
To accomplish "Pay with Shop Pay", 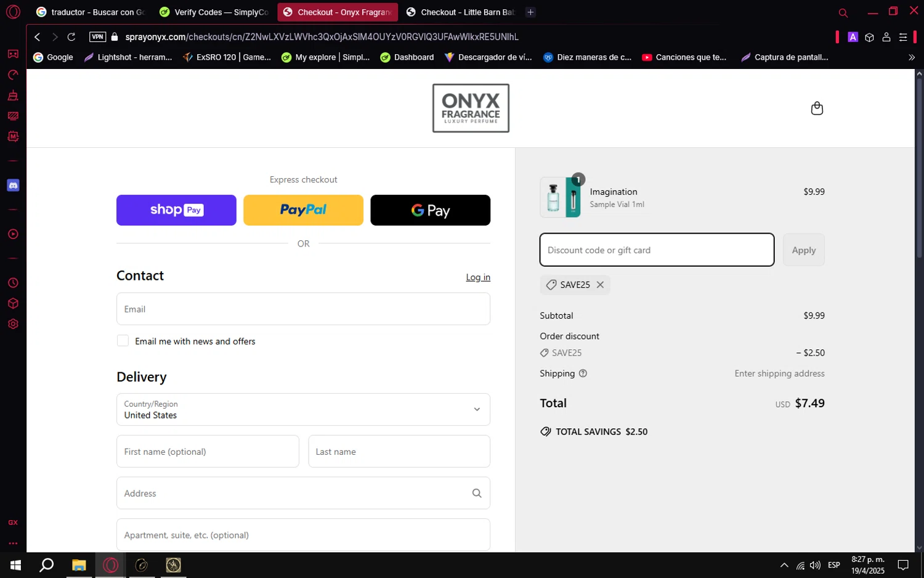I will (x=176, y=210).
